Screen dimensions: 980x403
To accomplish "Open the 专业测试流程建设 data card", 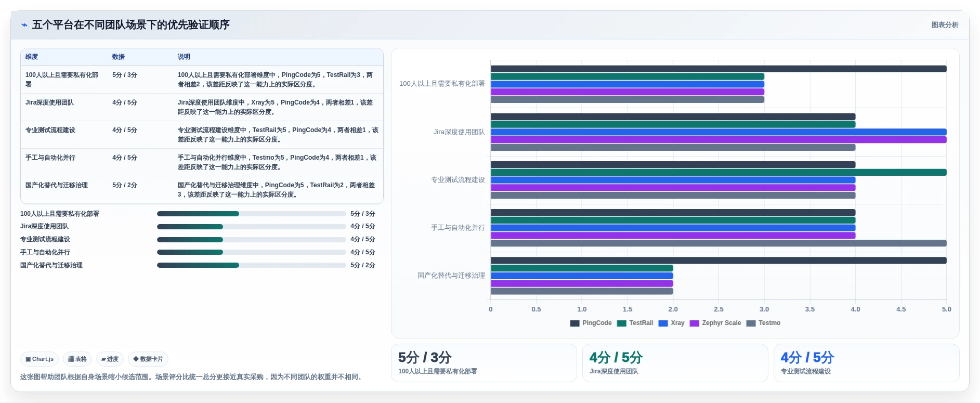I will pyautogui.click(x=867, y=363).
